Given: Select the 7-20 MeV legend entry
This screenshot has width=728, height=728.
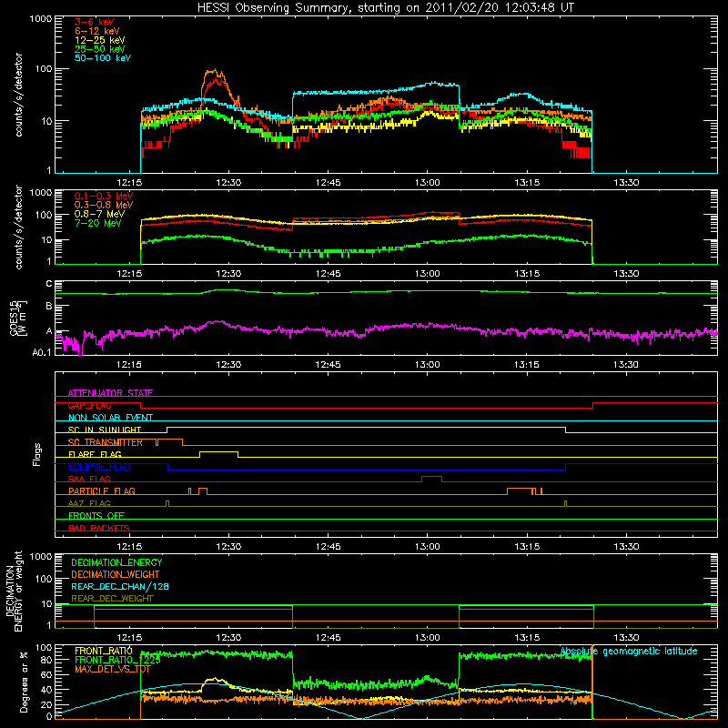Looking at the screenshot, I should (x=97, y=223).
